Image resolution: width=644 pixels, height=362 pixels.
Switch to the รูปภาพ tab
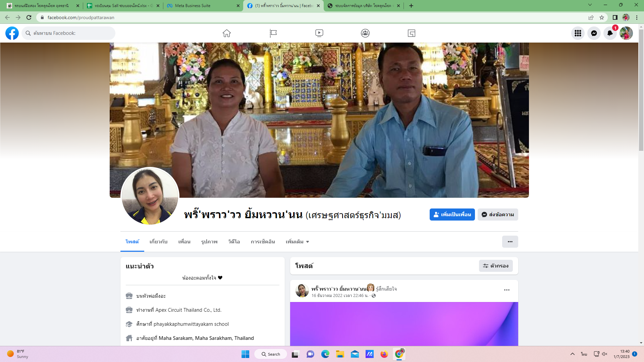209,242
